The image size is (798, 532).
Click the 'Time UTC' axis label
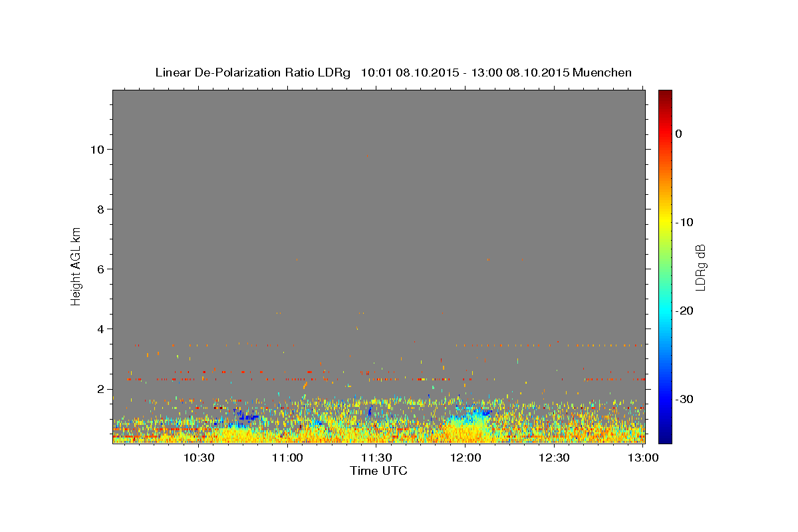tap(378, 471)
